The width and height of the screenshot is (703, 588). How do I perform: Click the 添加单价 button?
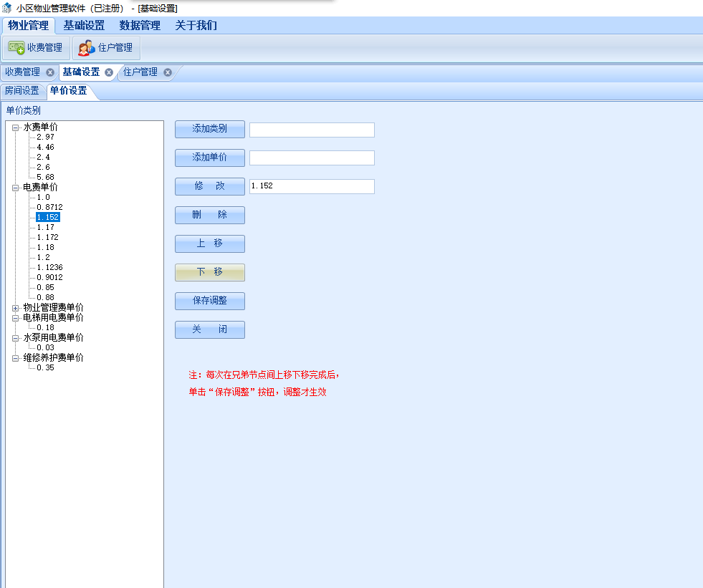(x=209, y=158)
